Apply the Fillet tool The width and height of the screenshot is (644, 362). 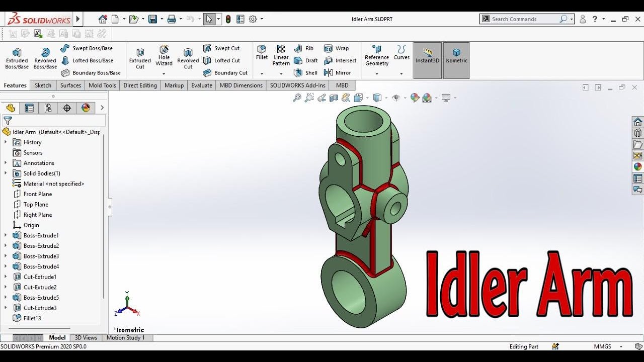point(262,53)
